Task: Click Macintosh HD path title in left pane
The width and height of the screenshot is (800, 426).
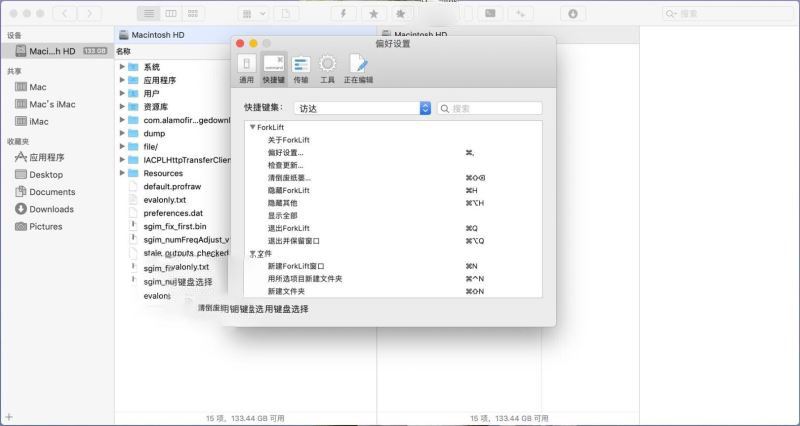Action: tap(158, 35)
